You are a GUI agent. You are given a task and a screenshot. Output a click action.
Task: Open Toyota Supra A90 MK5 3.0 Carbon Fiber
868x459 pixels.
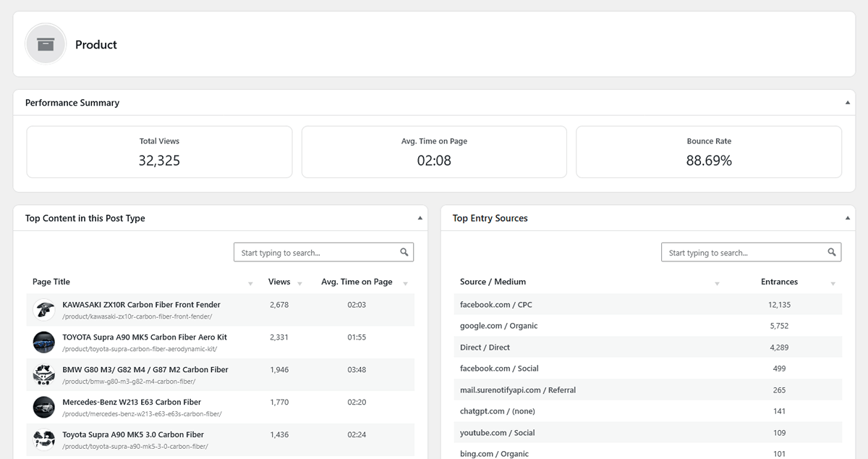133,434
